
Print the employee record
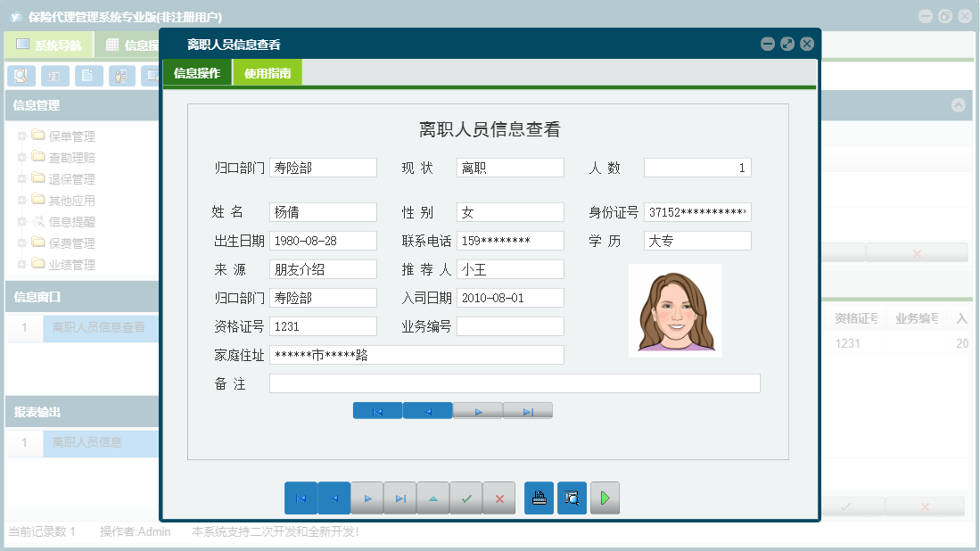[x=539, y=498]
